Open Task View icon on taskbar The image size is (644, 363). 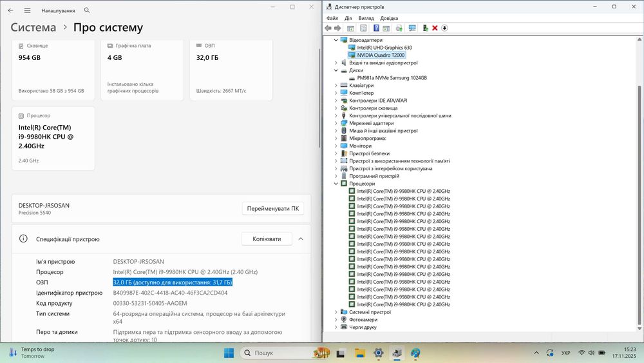pyautogui.click(x=341, y=353)
